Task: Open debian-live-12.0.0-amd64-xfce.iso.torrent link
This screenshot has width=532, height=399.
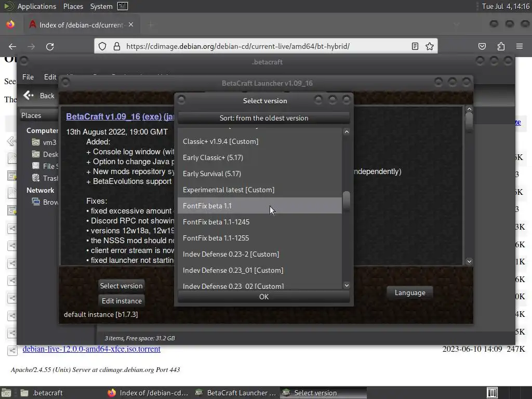Action: click(91, 349)
